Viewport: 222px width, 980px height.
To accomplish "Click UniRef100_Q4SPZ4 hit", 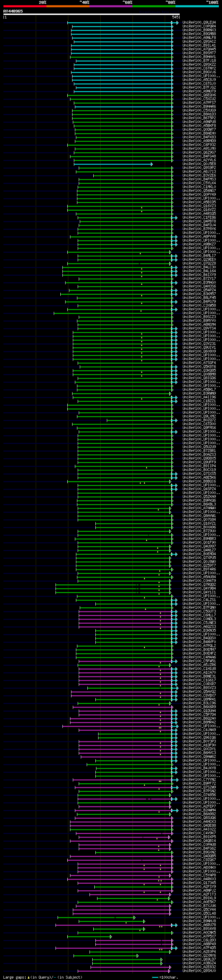I will click(199, 489).
